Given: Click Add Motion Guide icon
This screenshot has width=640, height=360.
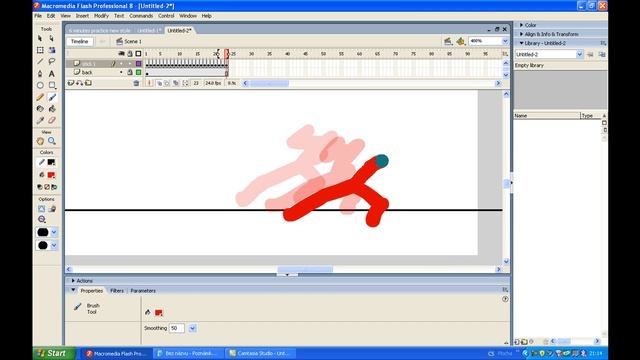Looking at the screenshot, I should [80, 83].
